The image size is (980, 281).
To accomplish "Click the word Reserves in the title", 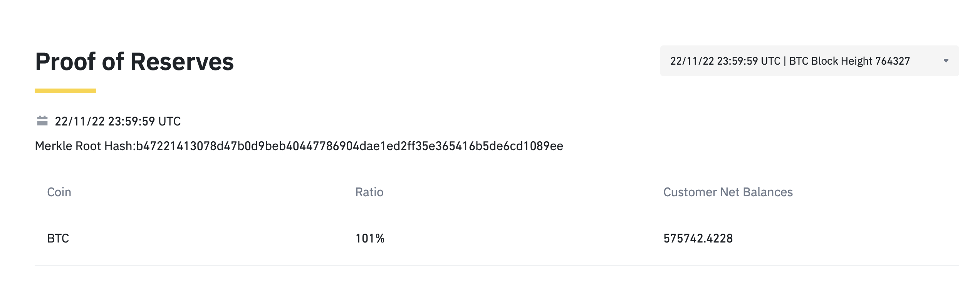I will click(182, 62).
